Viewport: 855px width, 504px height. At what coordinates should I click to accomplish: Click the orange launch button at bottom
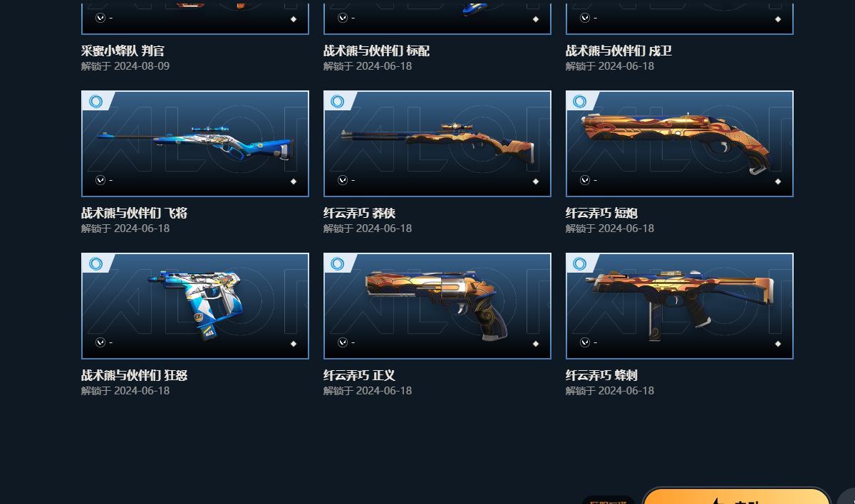737,496
